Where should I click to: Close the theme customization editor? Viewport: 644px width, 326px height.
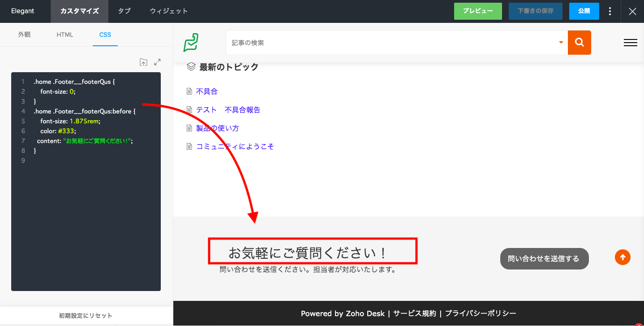pos(632,11)
